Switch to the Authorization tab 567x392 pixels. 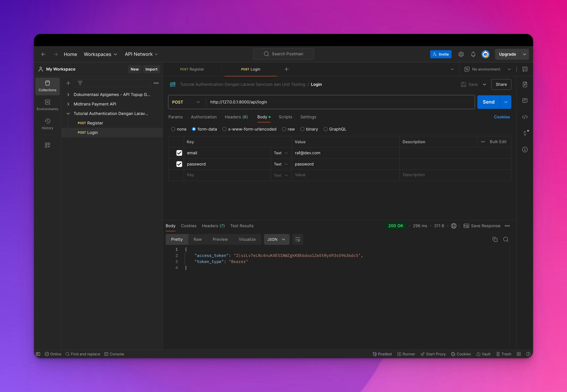(x=204, y=117)
